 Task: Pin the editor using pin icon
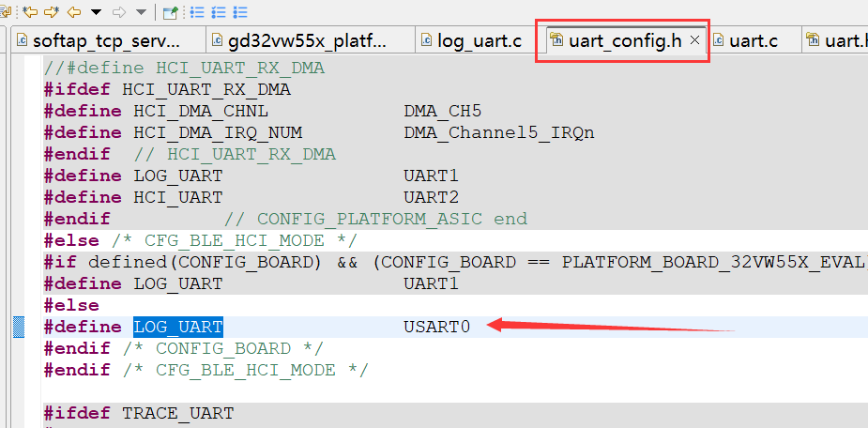click(x=170, y=12)
